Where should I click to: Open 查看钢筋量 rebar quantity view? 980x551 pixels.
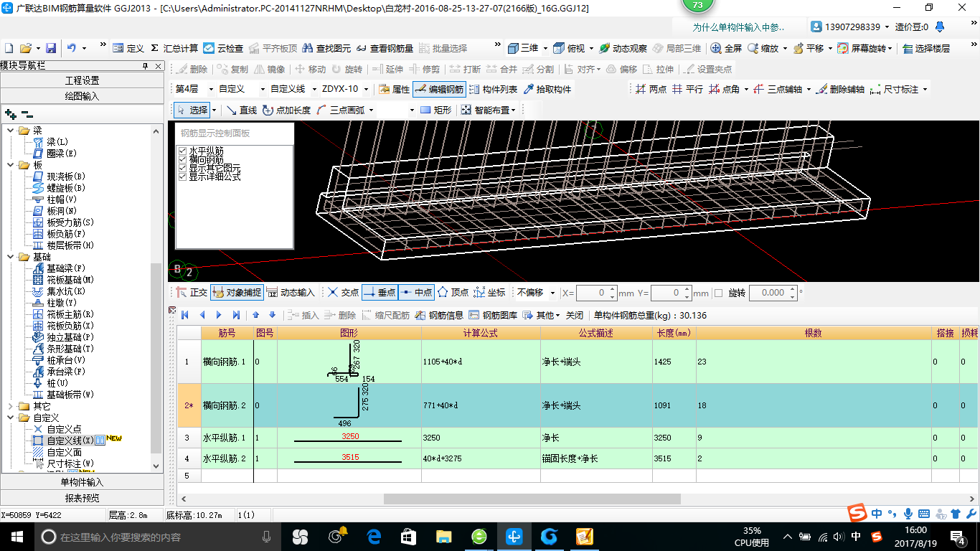click(x=385, y=48)
